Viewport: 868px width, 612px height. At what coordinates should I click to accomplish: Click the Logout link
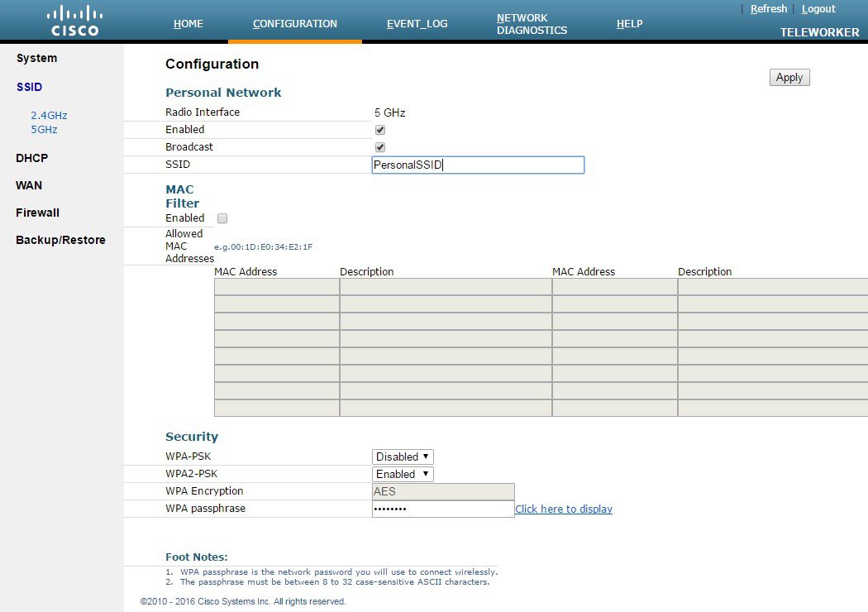point(818,8)
